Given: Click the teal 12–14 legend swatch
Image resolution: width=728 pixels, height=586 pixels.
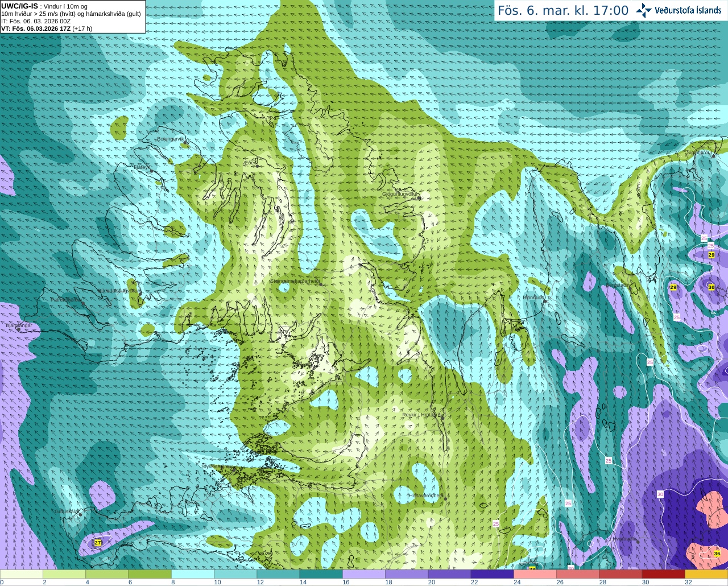Looking at the screenshot, I should [278, 573].
